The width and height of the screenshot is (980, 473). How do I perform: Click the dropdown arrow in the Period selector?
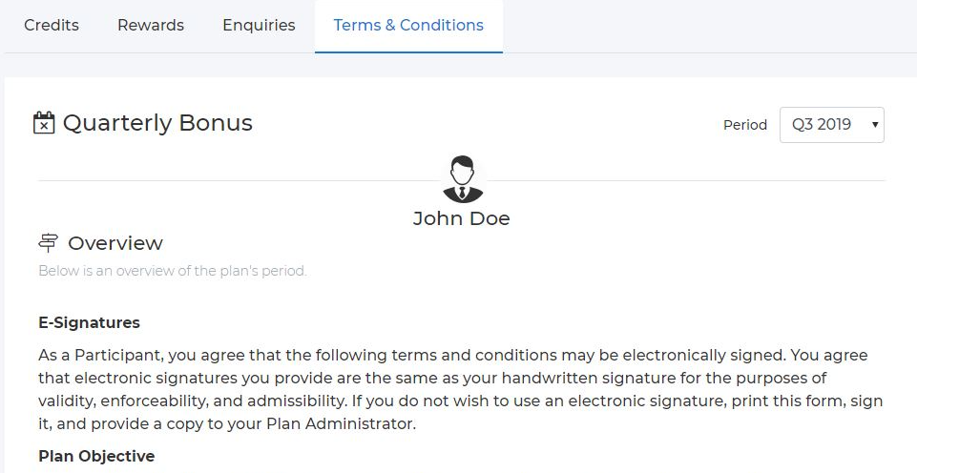875,124
